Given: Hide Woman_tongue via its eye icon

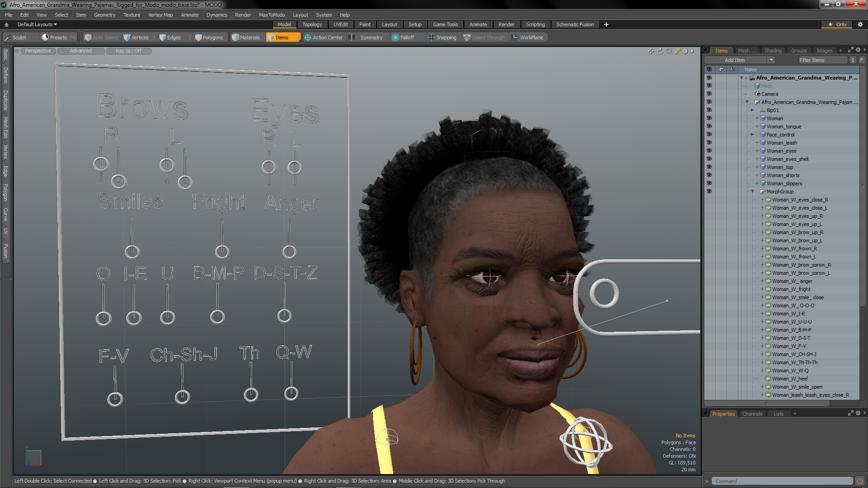Looking at the screenshot, I should click(709, 127).
